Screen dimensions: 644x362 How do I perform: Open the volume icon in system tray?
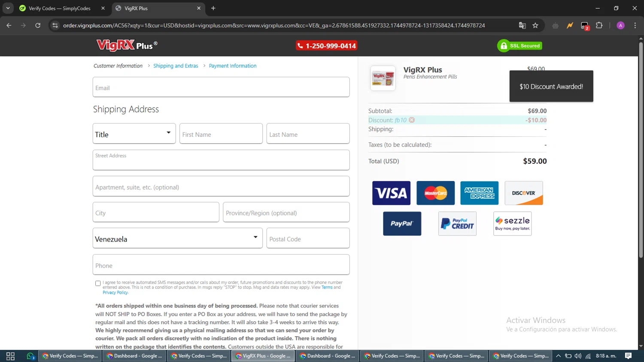tap(578, 356)
